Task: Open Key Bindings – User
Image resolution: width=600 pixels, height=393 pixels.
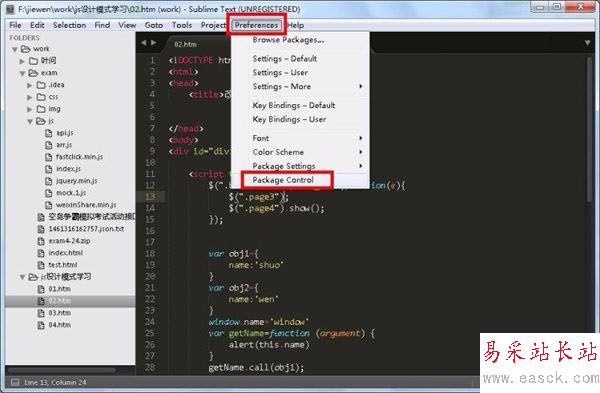Action: tap(289, 119)
